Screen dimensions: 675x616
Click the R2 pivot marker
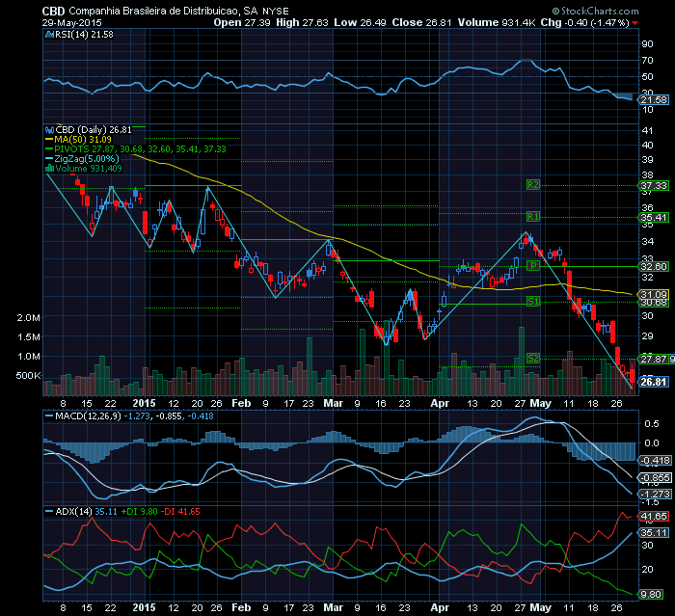point(531,184)
